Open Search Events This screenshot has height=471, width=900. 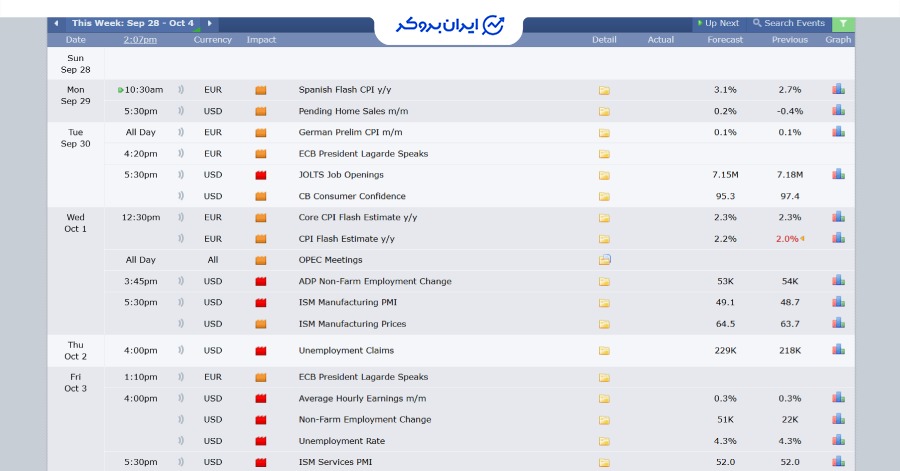[789, 23]
